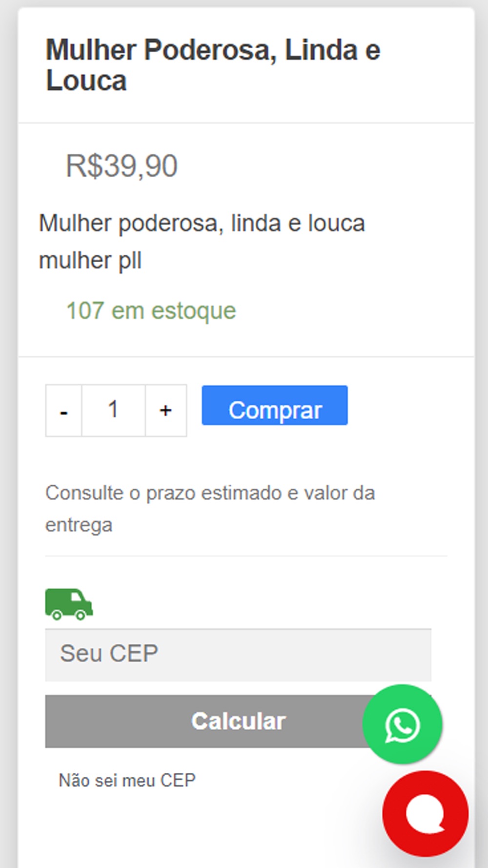This screenshot has height=868, width=488.
Task: Click the blue Comprar button
Action: [275, 405]
